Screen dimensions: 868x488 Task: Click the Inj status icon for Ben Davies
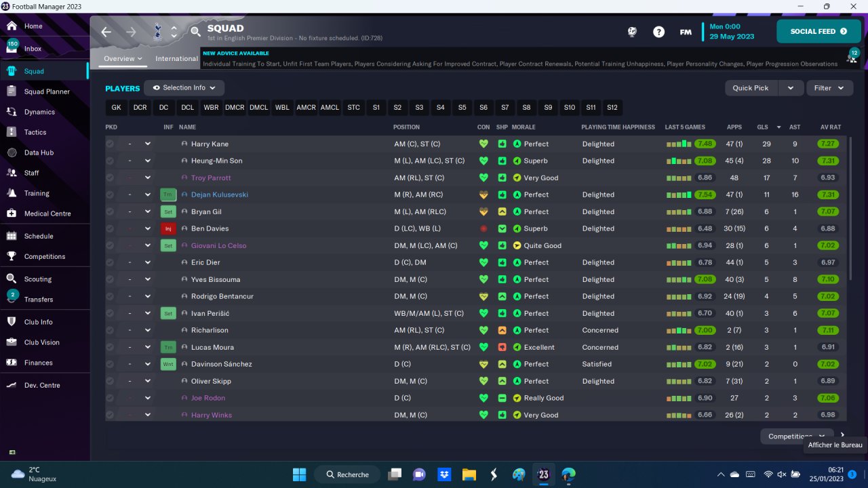tap(168, 228)
